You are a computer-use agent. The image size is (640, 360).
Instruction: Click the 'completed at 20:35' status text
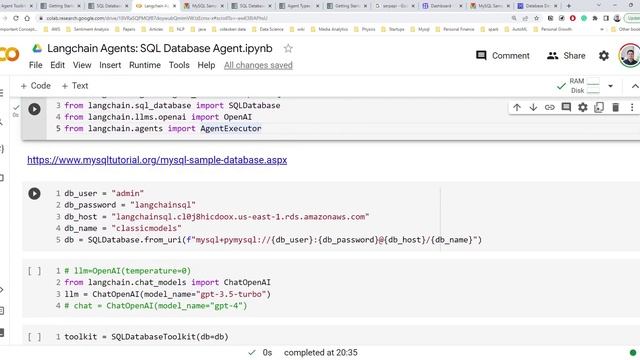tap(321, 353)
